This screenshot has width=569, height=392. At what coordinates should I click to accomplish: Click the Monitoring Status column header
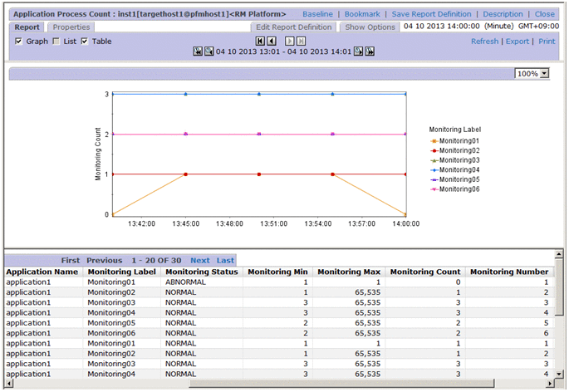point(200,272)
